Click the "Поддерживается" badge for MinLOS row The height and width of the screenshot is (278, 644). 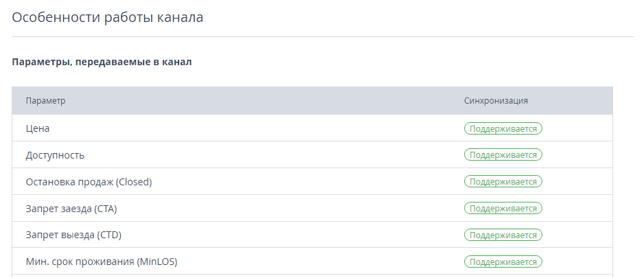click(503, 262)
